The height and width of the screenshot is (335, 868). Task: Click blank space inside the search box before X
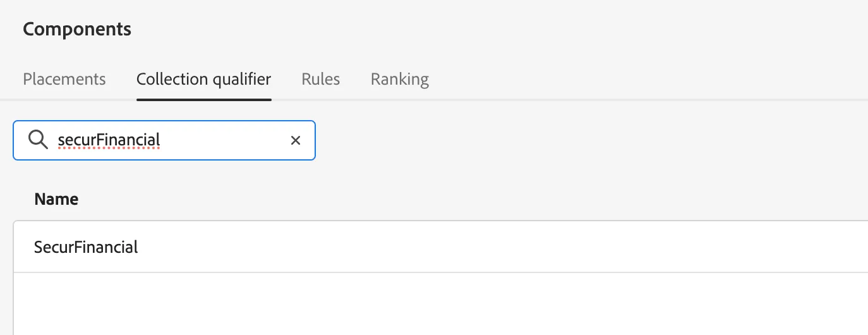click(x=224, y=140)
